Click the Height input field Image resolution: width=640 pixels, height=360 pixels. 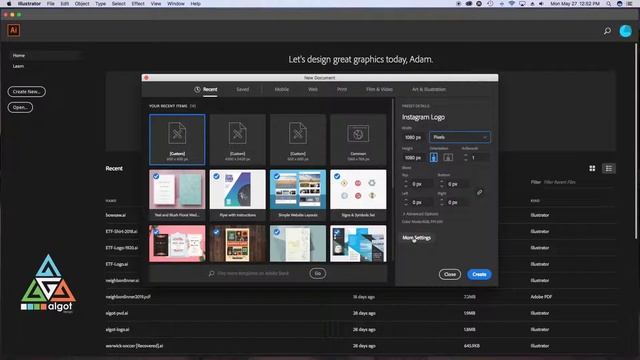tap(414, 158)
